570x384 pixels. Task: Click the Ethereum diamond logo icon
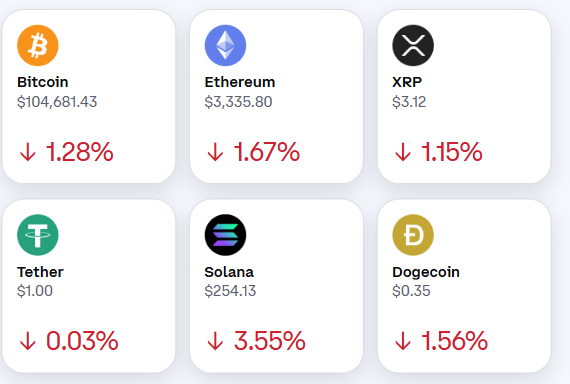(225, 45)
